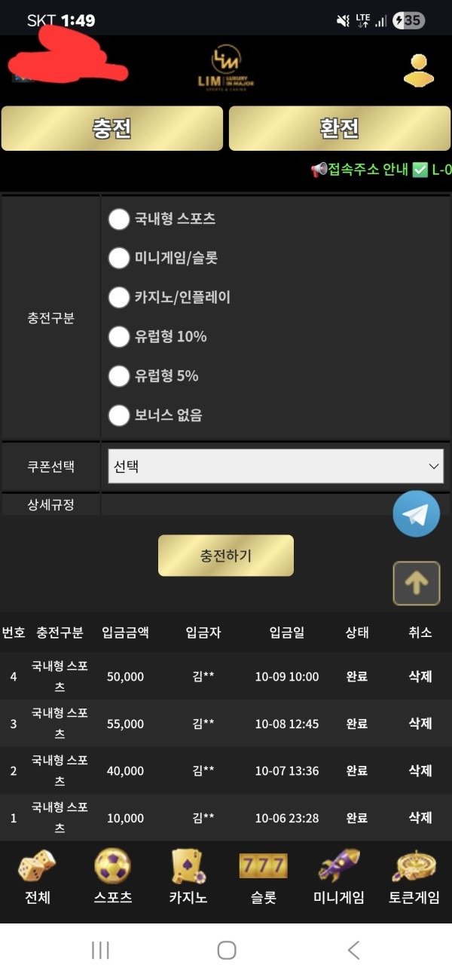452x980 pixels.
Task: Open the 쿠폰선택 coupon dropdown
Action: tap(274, 466)
